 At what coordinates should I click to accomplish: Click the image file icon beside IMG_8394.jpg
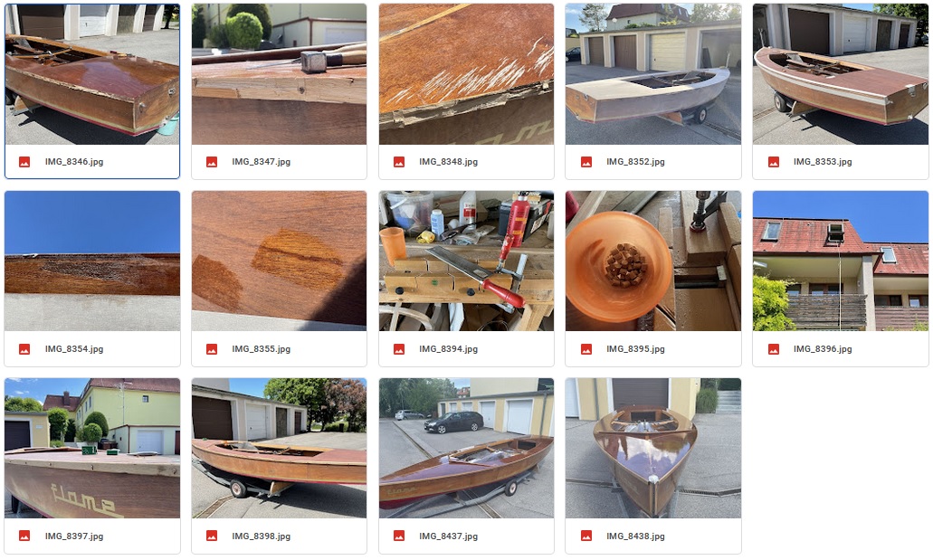click(x=399, y=349)
